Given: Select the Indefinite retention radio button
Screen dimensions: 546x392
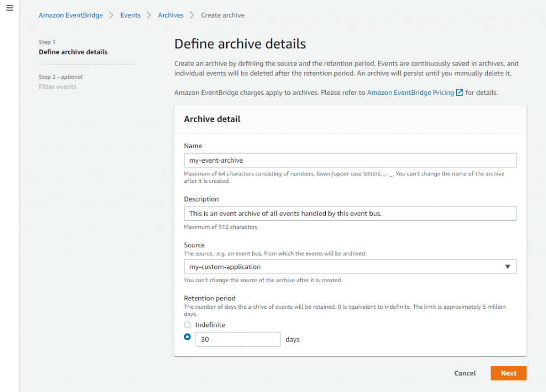Looking at the screenshot, I should [x=187, y=324].
